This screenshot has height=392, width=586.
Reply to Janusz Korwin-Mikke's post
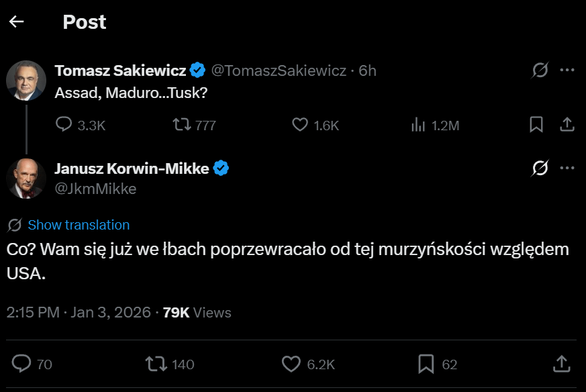[x=22, y=364]
